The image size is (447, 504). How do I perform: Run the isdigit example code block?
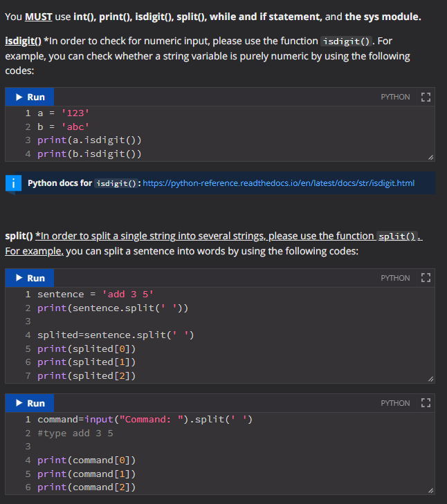pos(30,97)
